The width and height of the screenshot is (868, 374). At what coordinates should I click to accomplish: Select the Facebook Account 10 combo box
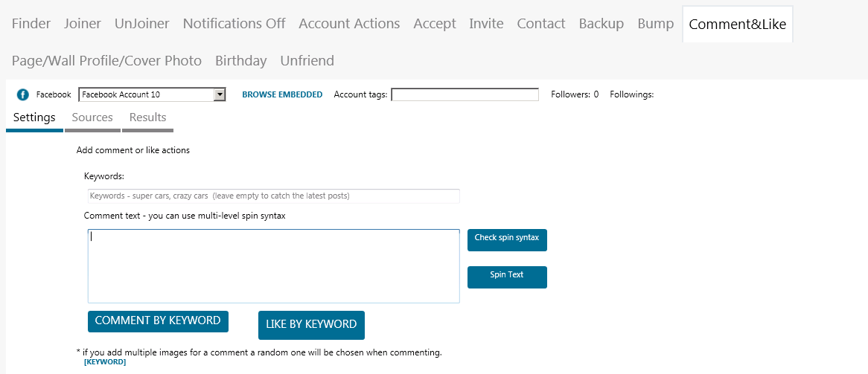click(x=152, y=94)
